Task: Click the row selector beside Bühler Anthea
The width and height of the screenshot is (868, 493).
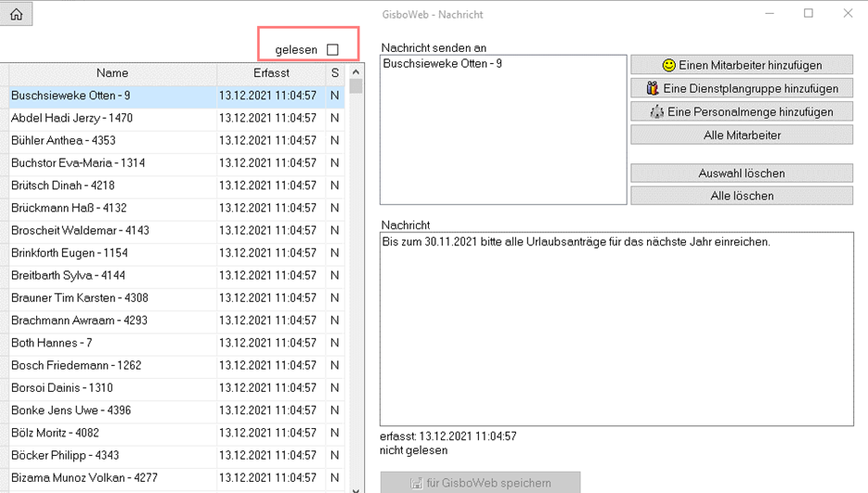Action: [x=4, y=141]
